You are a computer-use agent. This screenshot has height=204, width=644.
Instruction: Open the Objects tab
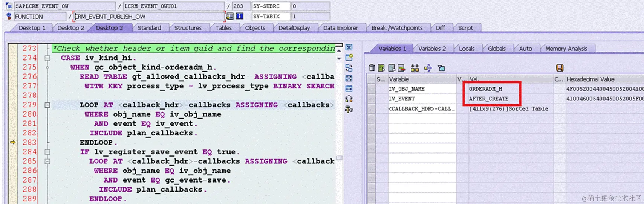(255, 28)
